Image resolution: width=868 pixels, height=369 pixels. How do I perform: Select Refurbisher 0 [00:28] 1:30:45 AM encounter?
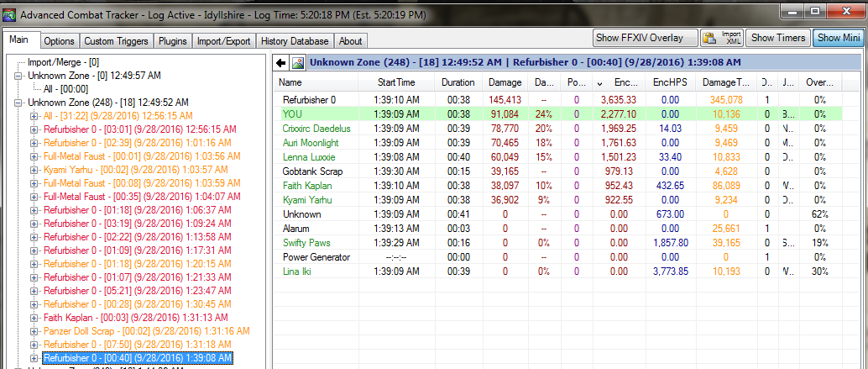coord(138,304)
